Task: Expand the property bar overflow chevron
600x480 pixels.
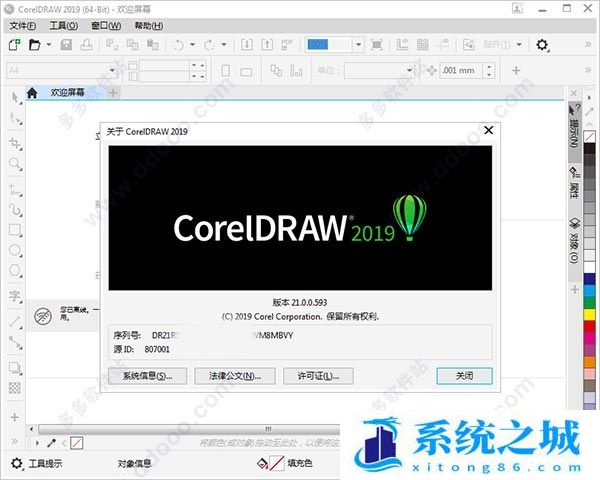Action: click(588, 70)
